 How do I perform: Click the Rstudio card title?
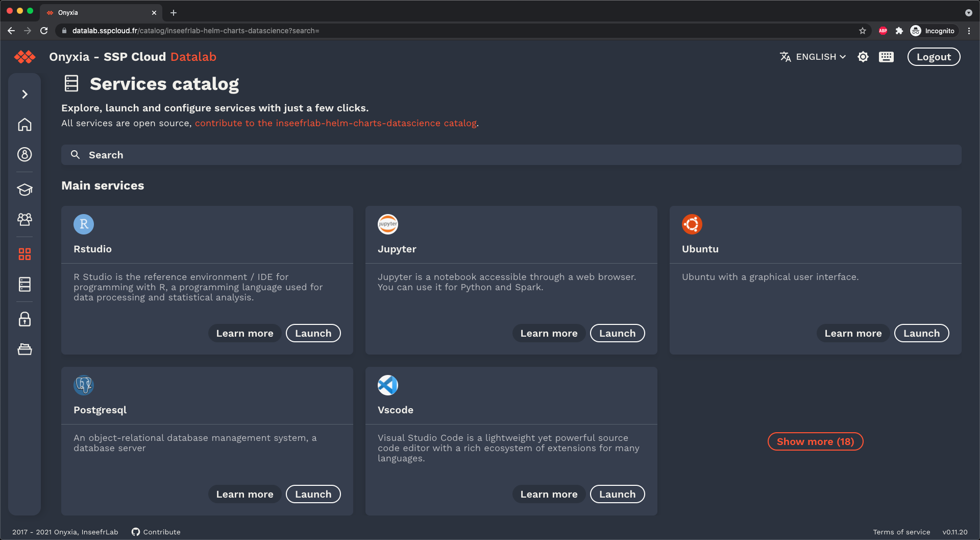92,249
